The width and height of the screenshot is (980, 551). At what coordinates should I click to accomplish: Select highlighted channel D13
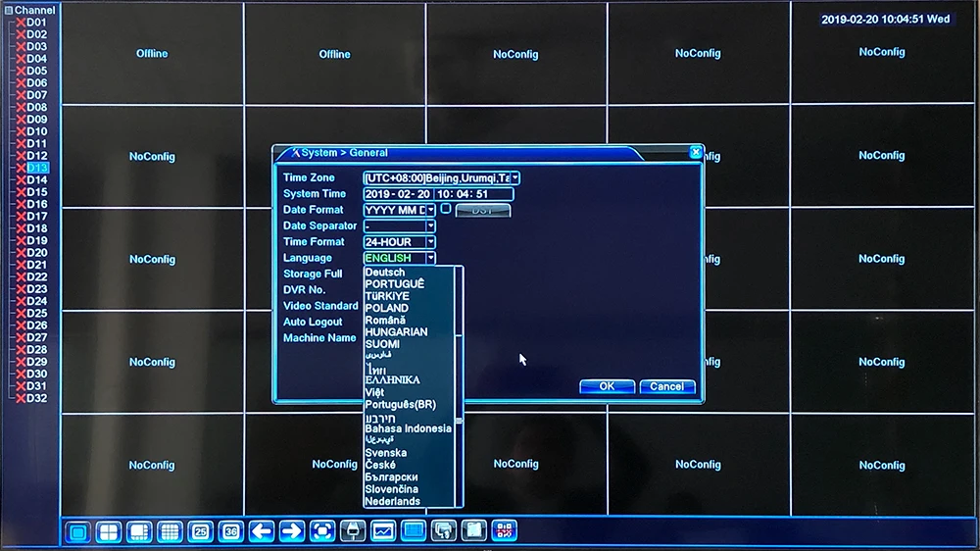point(37,168)
